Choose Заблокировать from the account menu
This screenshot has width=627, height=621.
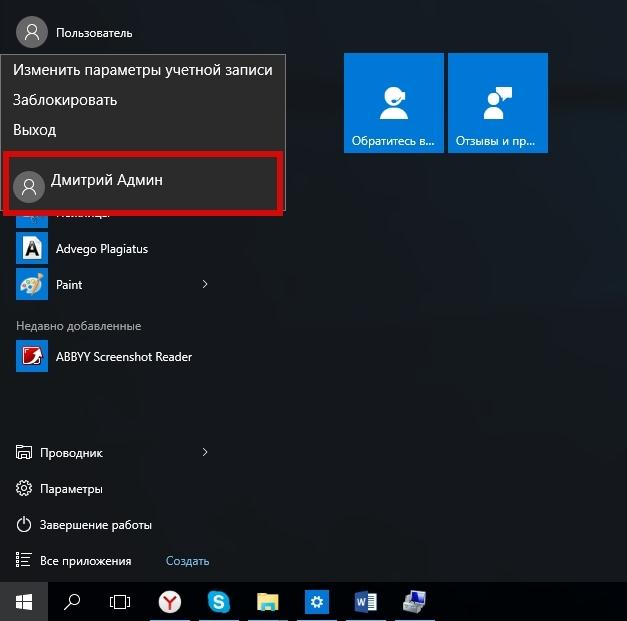click(65, 100)
